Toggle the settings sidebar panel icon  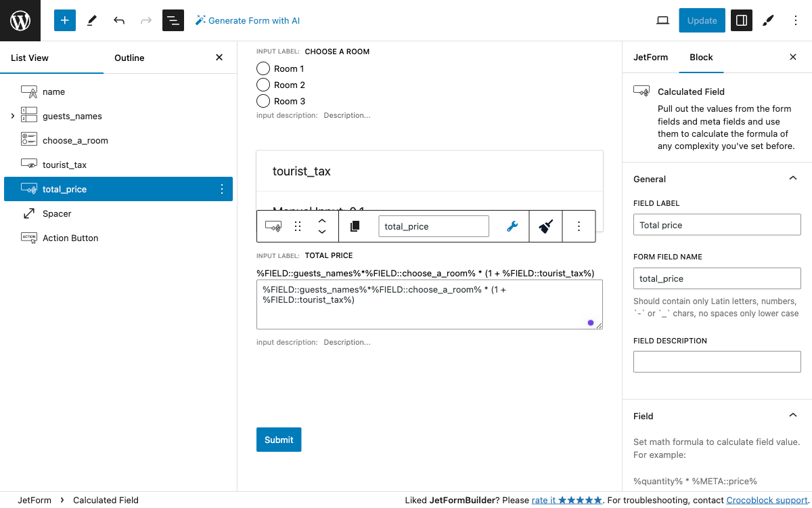coord(741,20)
